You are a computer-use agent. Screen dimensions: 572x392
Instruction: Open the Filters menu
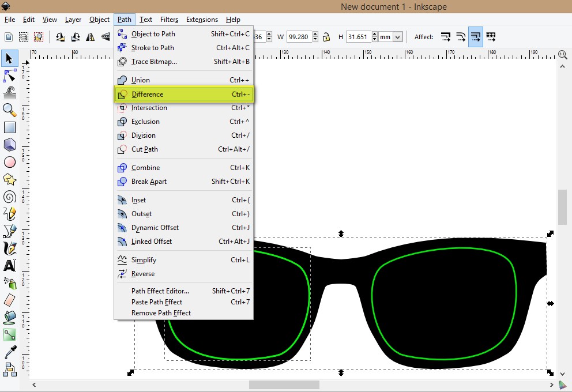coord(169,19)
